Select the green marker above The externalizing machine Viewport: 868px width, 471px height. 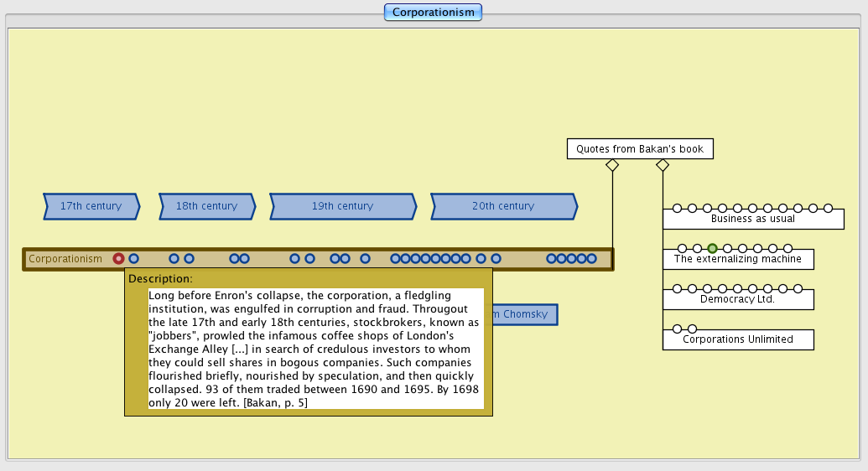click(x=712, y=248)
